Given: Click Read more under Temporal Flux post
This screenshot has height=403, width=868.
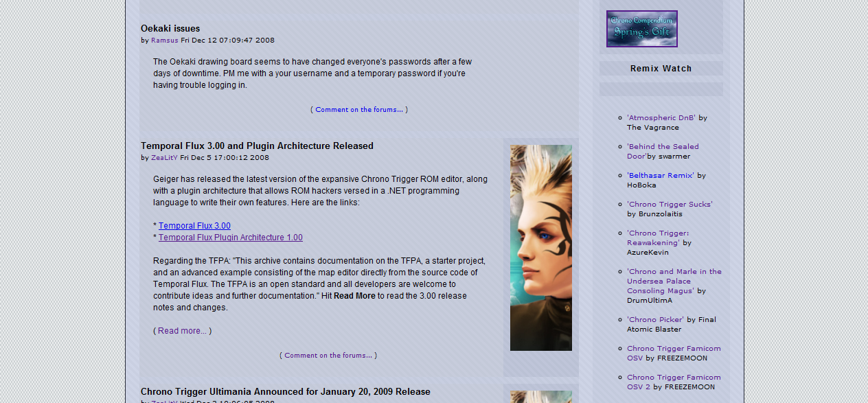Looking at the screenshot, I should [182, 331].
